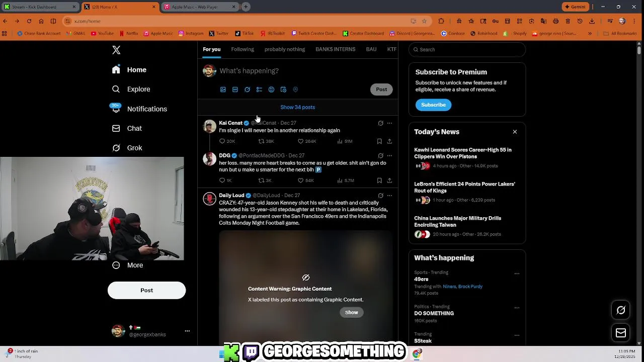The image size is (644, 362).
Task: Ask Grok about DDG's post
Action: (x=380, y=156)
